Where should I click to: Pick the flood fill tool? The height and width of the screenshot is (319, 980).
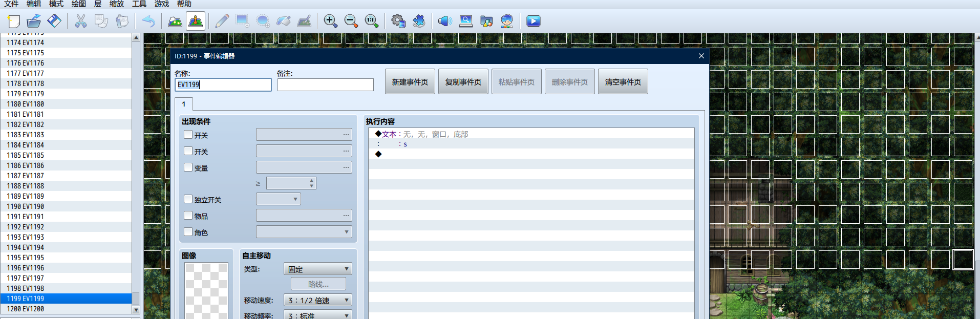pyautogui.click(x=284, y=21)
